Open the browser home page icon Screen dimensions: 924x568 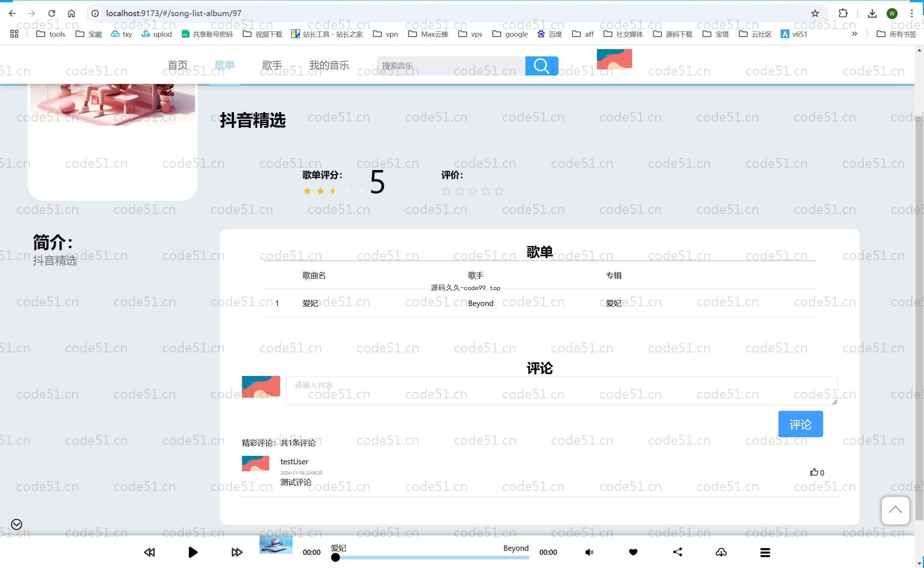(x=71, y=13)
